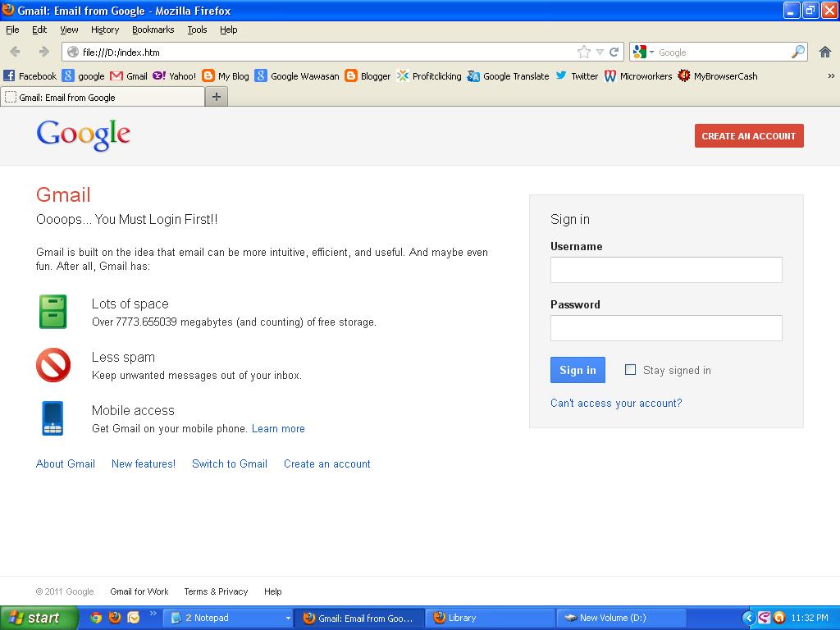Open the About Gmail link
Screen dimensions: 840x630
point(66,464)
